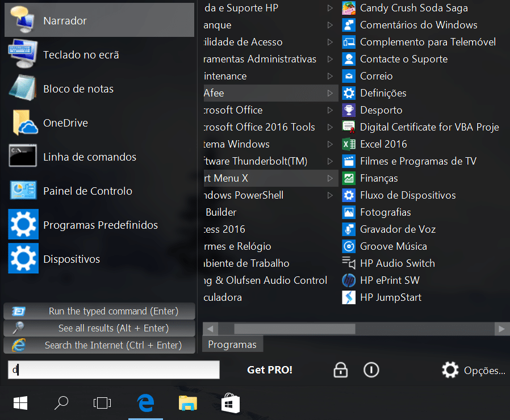
Task: Open Opções settings button
Action: pyautogui.click(x=474, y=370)
